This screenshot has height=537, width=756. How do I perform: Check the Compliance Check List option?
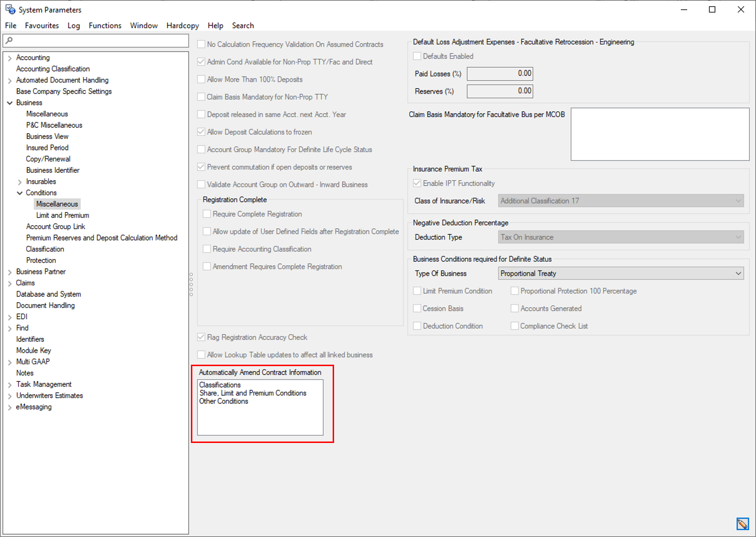point(515,326)
